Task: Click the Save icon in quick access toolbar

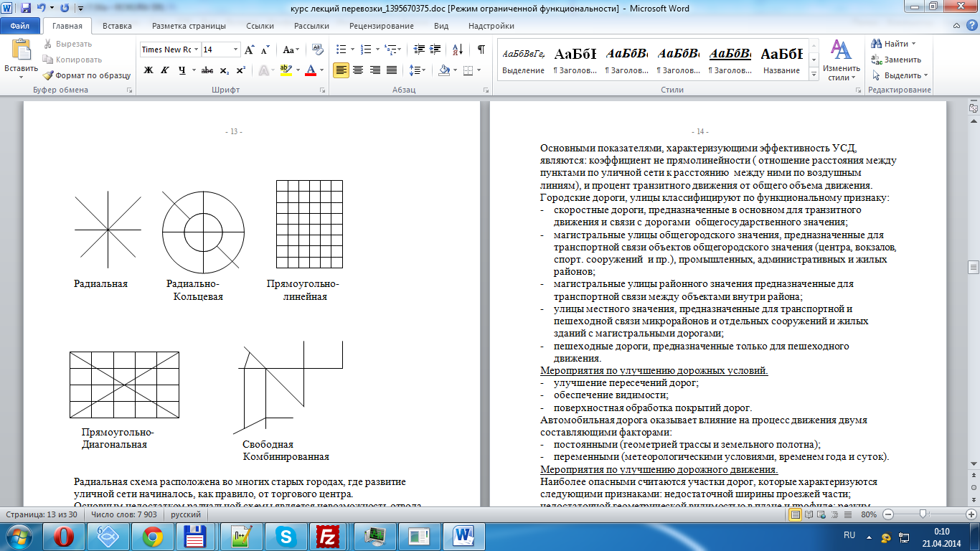Action: pyautogui.click(x=25, y=9)
